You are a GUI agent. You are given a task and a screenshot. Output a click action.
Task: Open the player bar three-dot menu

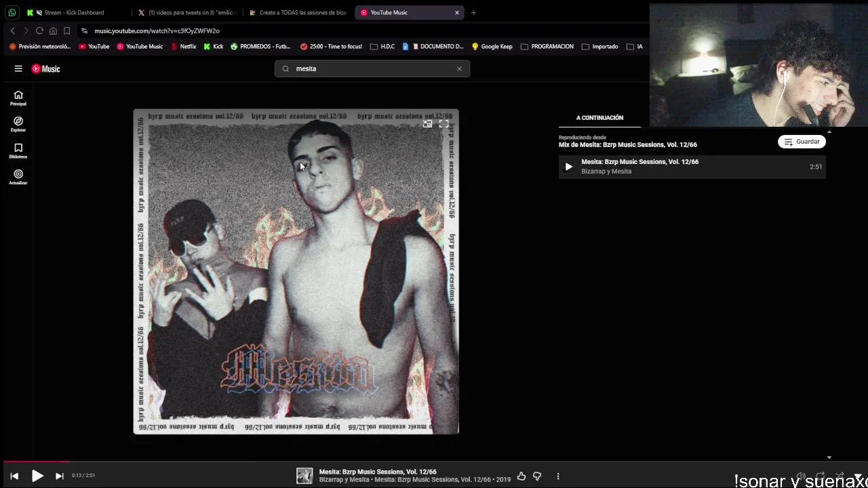click(558, 476)
